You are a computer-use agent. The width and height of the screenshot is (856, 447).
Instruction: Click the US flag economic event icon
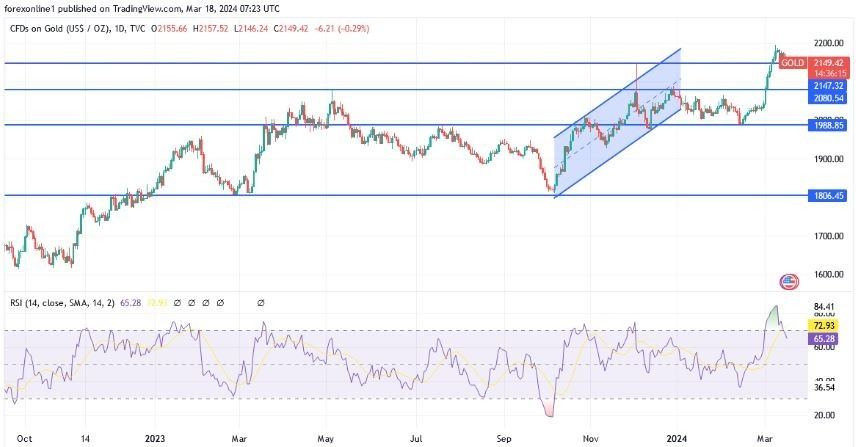789,282
